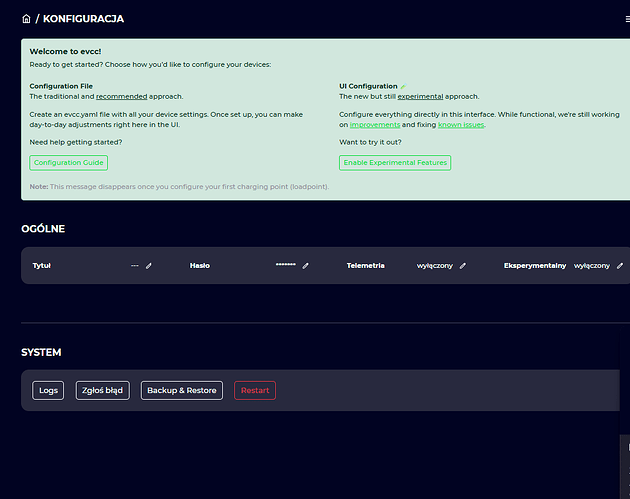Follow the "experimental" link
Viewport: 630px width, 499px height.
click(420, 97)
